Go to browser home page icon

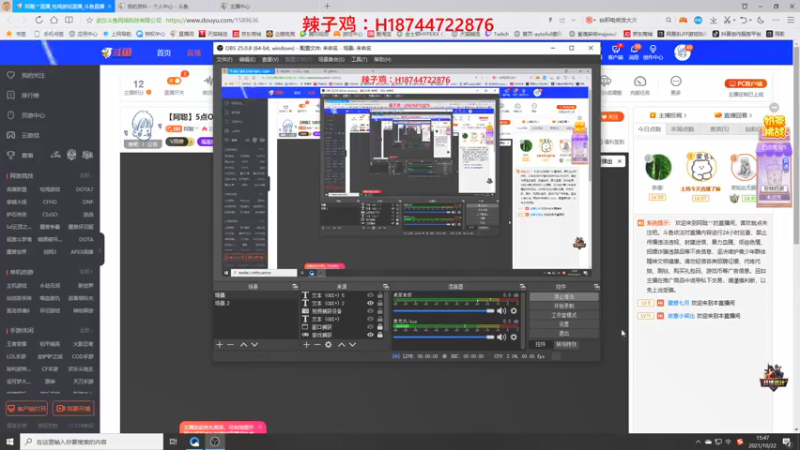click(x=54, y=20)
